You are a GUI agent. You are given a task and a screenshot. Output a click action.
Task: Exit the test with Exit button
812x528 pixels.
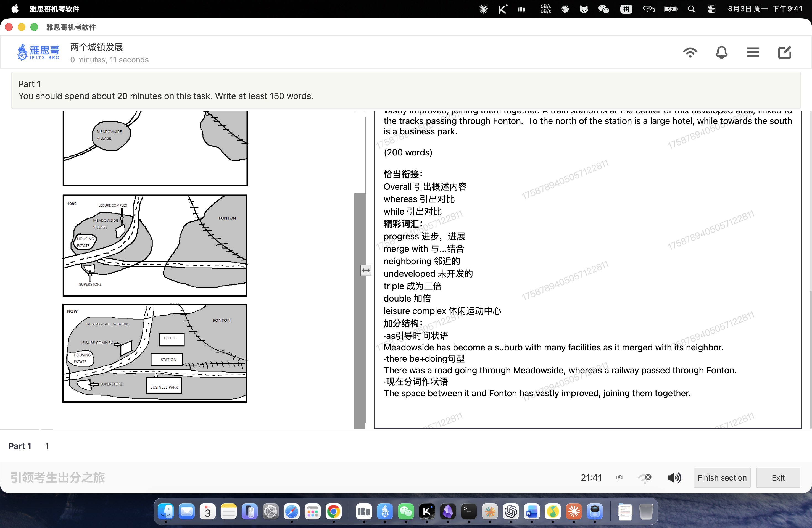coord(778,477)
